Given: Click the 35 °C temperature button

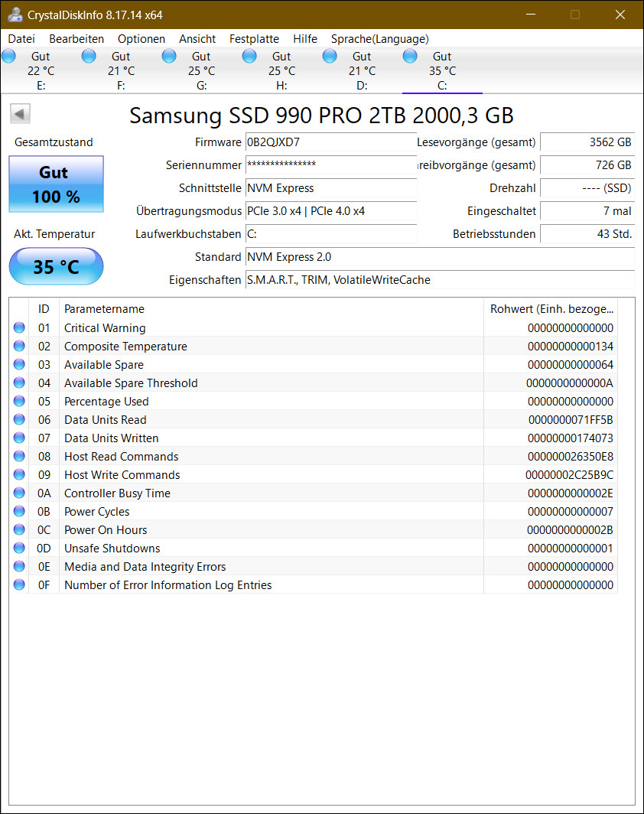Looking at the screenshot, I should pyautogui.click(x=56, y=266).
